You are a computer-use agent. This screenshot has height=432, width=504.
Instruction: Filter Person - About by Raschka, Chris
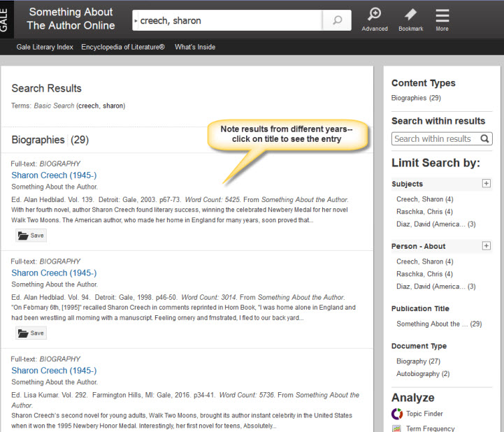click(x=424, y=274)
